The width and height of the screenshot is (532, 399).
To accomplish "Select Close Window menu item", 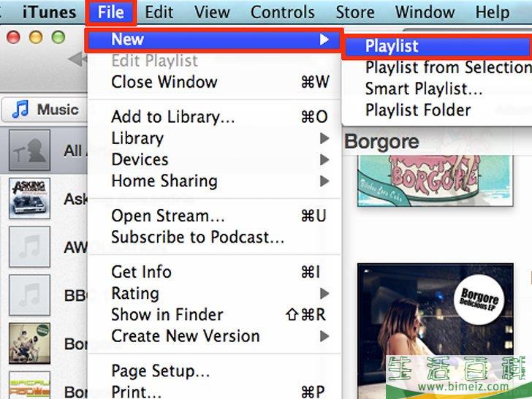I will point(213,82).
